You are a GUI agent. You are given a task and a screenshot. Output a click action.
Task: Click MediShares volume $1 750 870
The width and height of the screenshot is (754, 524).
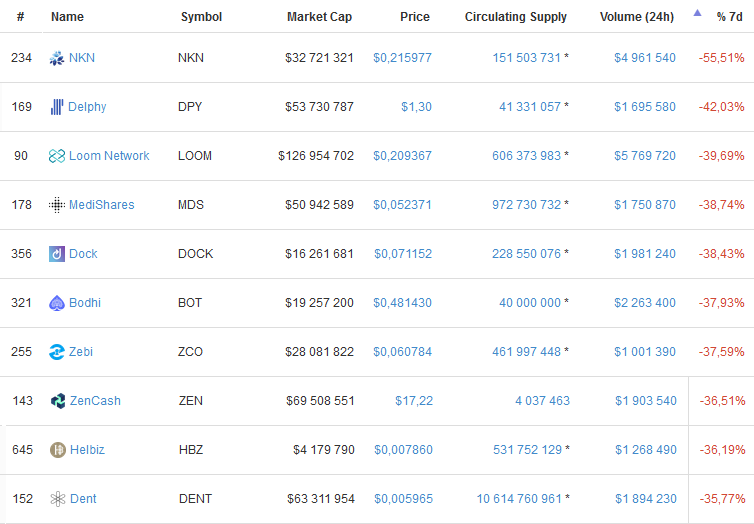click(645, 205)
